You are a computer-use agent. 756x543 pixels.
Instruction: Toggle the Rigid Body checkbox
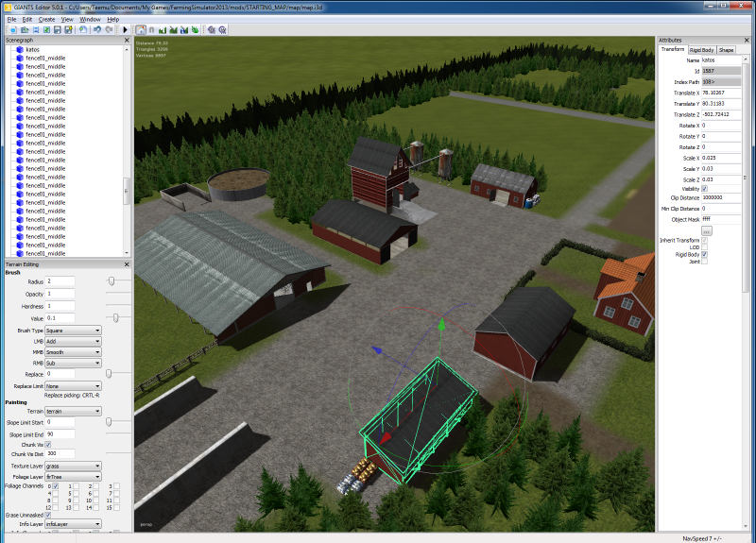705,254
